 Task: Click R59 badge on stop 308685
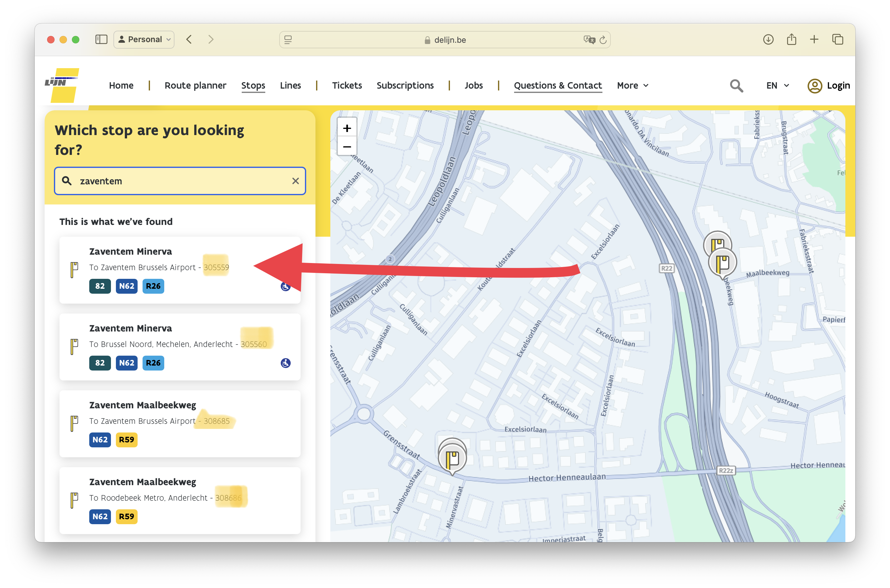[126, 440]
